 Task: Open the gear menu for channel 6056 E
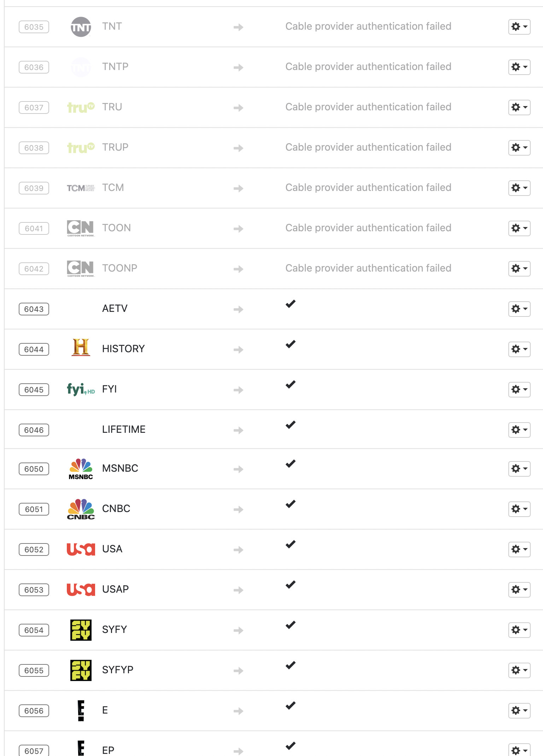(519, 711)
